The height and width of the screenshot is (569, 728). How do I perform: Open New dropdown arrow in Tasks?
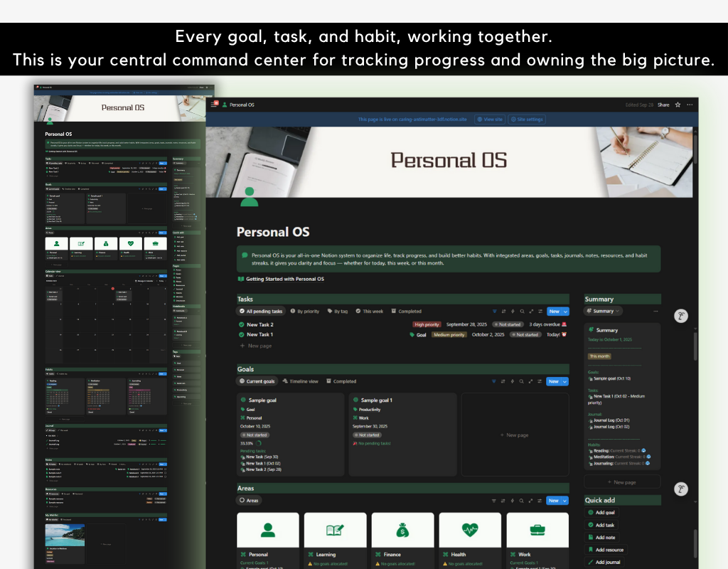(565, 312)
